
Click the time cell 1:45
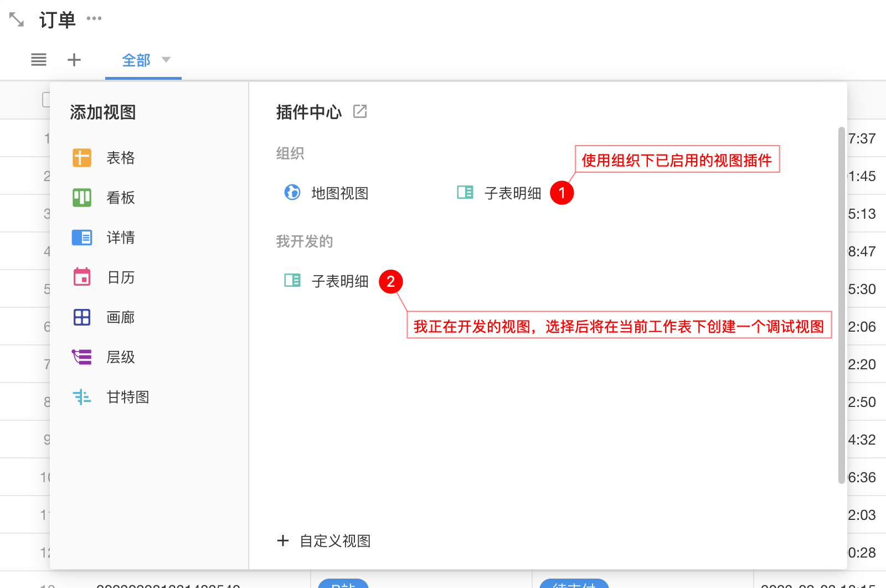coord(862,176)
